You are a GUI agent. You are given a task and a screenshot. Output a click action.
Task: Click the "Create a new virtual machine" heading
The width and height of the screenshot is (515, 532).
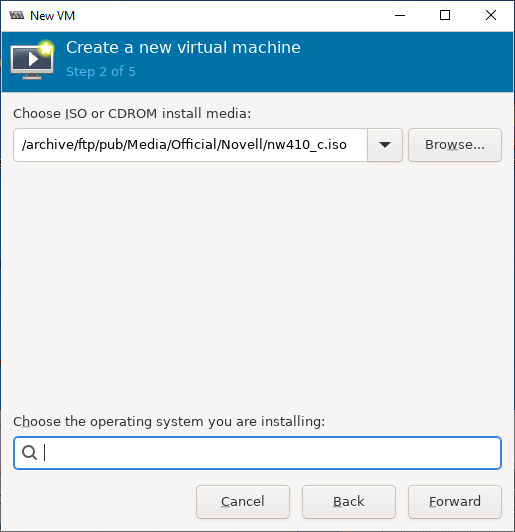[183, 48]
